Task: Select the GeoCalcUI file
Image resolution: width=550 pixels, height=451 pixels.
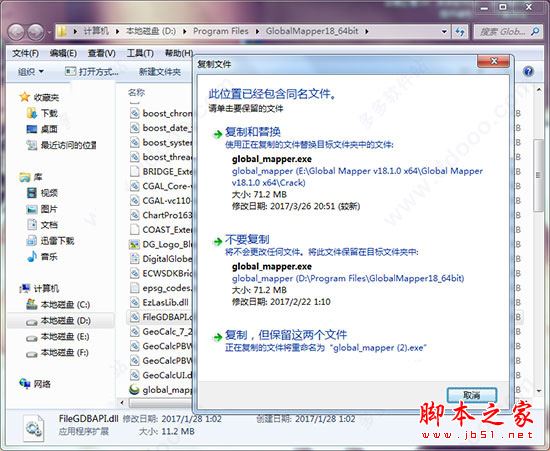Action: (x=161, y=375)
